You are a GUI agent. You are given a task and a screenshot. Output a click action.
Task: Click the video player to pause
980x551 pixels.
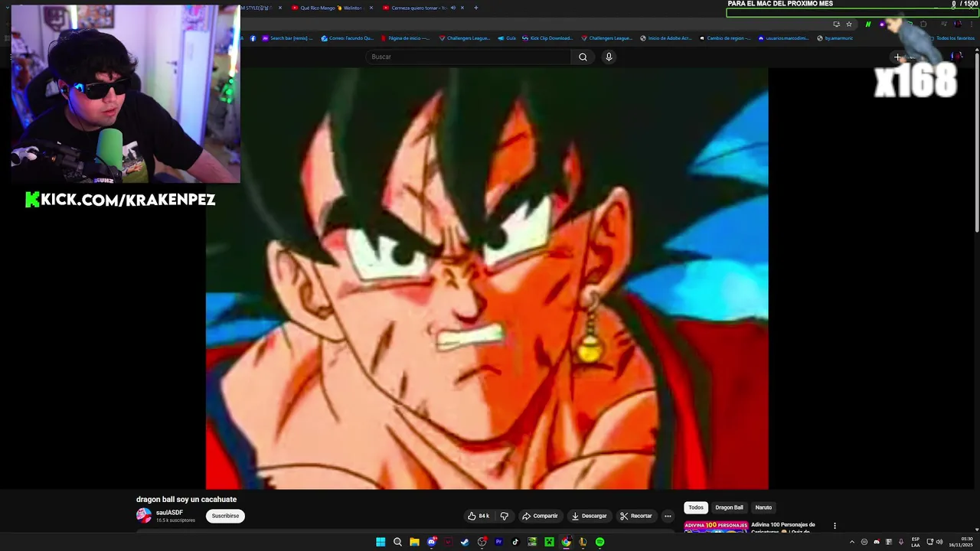coord(487,278)
